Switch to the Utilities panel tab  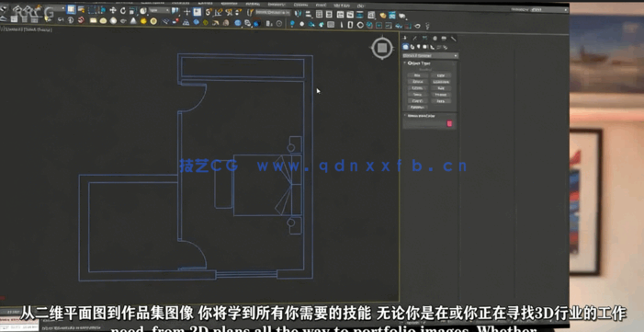tap(454, 39)
